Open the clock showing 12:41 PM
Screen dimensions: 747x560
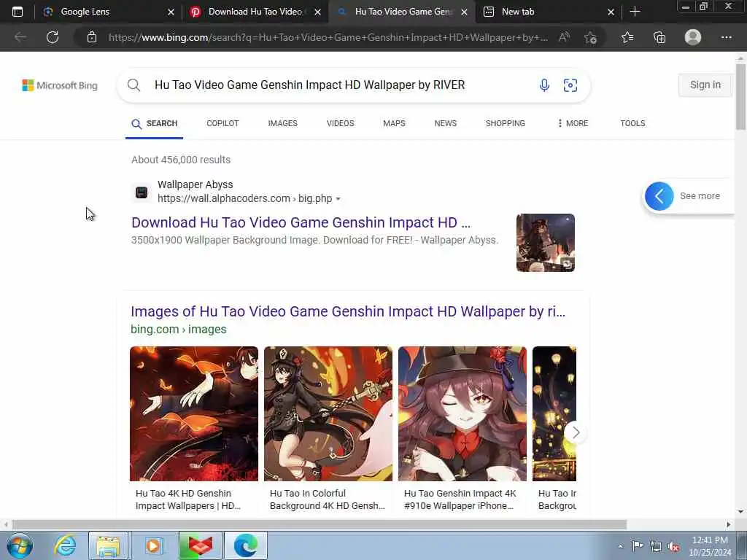click(x=709, y=546)
